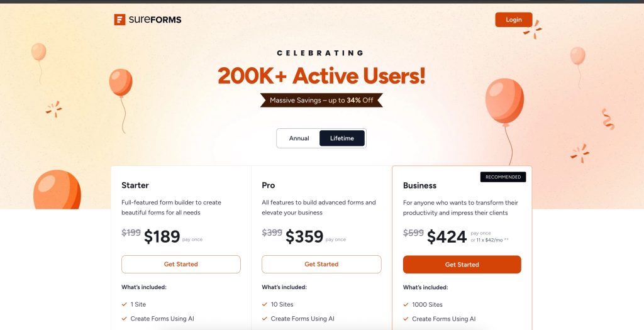Click Get Started under Pro plan

(321, 265)
